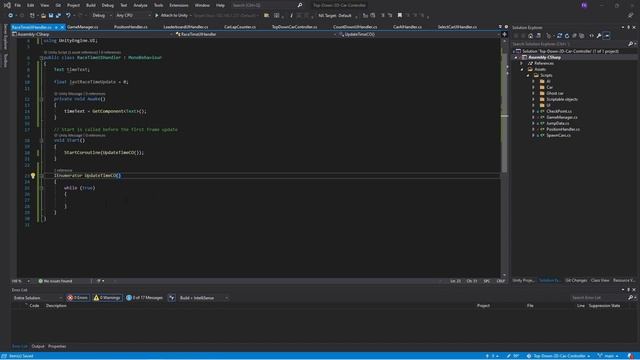
Task: Click the No issues found indicator
Action: [55, 281]
